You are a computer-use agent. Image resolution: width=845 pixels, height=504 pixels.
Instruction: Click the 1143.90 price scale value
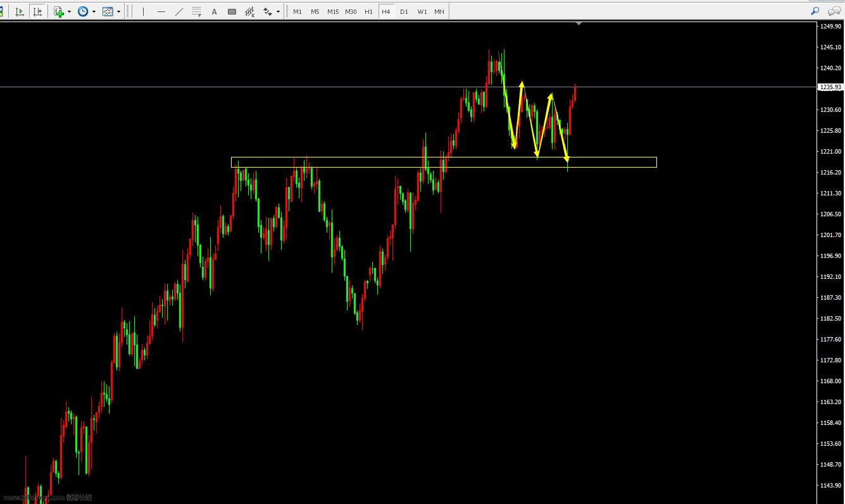point(831,485)
